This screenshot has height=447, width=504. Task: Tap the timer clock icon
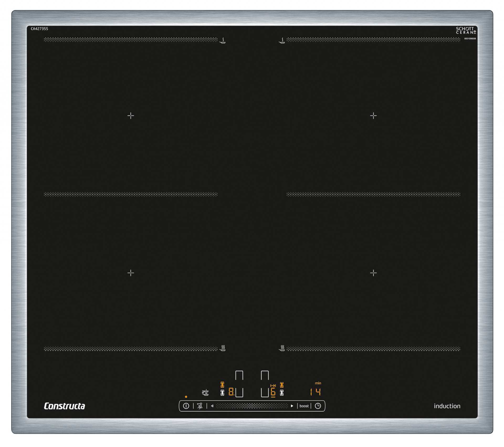[x=318, y=406]
